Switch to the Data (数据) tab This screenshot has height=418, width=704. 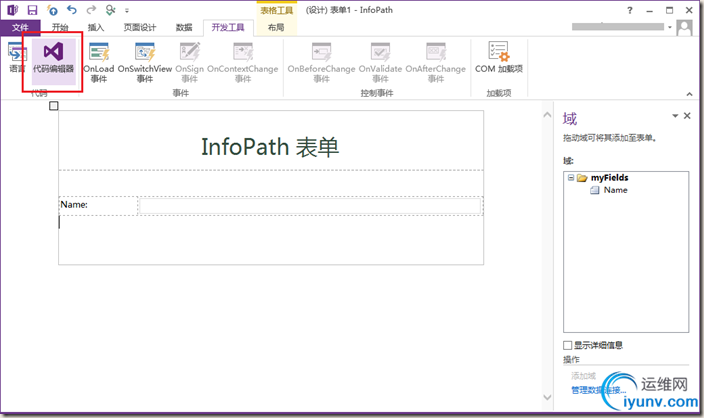184,27
